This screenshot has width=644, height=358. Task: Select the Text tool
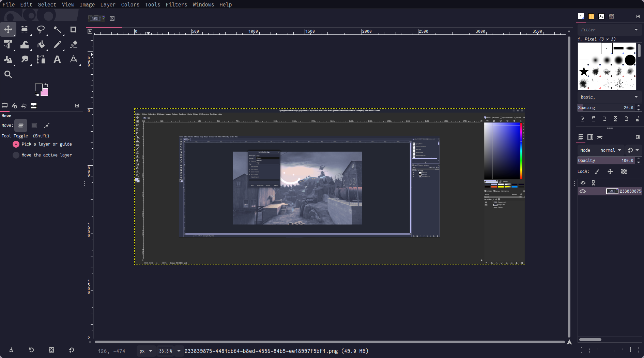point(57,60)
